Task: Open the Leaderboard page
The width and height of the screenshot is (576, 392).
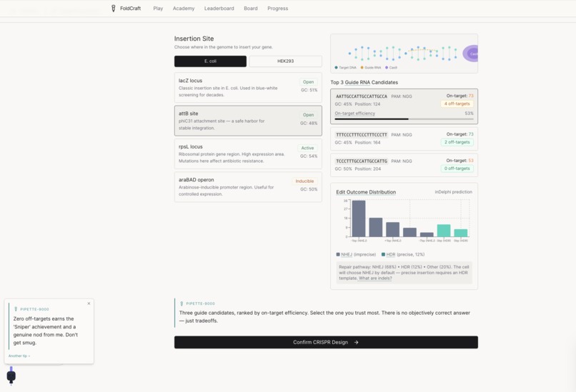Action: [219, 9]
